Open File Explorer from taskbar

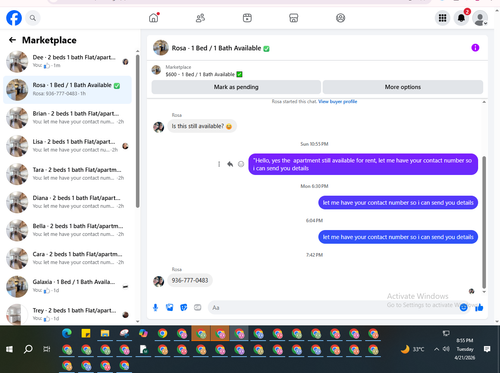pyautogui.click(x=105, y=333)
